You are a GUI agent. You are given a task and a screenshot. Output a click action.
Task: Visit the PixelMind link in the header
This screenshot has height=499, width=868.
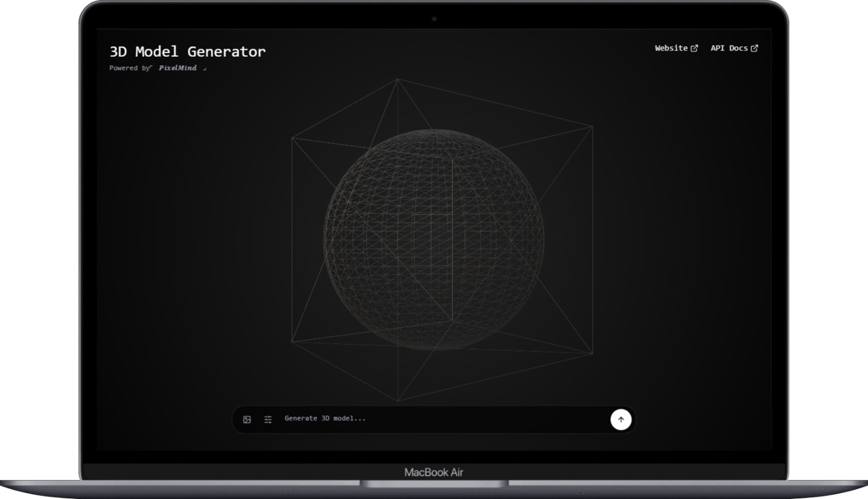coord(178,68)
